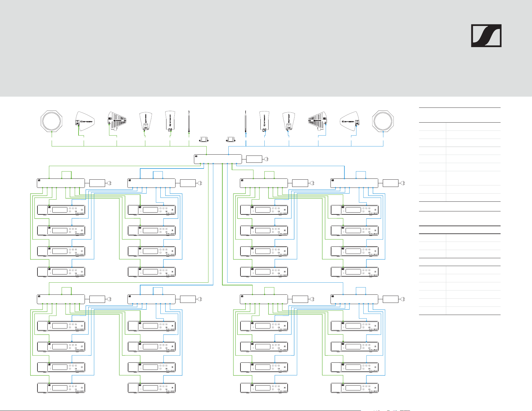Click the plug icon of the lower-right green-fed splitter
The image size is (532, 411).
point(313,299)
